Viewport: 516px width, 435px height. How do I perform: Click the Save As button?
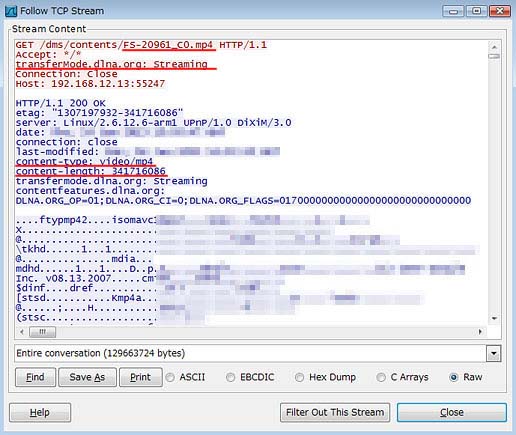[x=87, y=377]
